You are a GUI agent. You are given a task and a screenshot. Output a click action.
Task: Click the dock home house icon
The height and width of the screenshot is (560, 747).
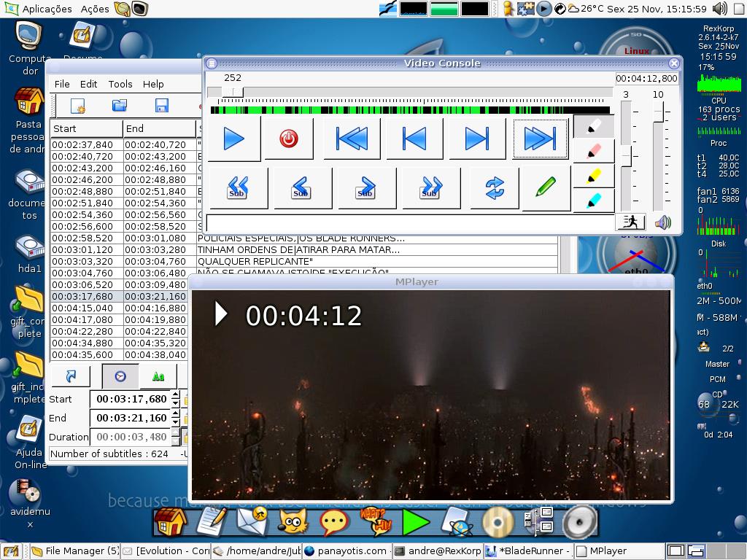tap(170, 522)
